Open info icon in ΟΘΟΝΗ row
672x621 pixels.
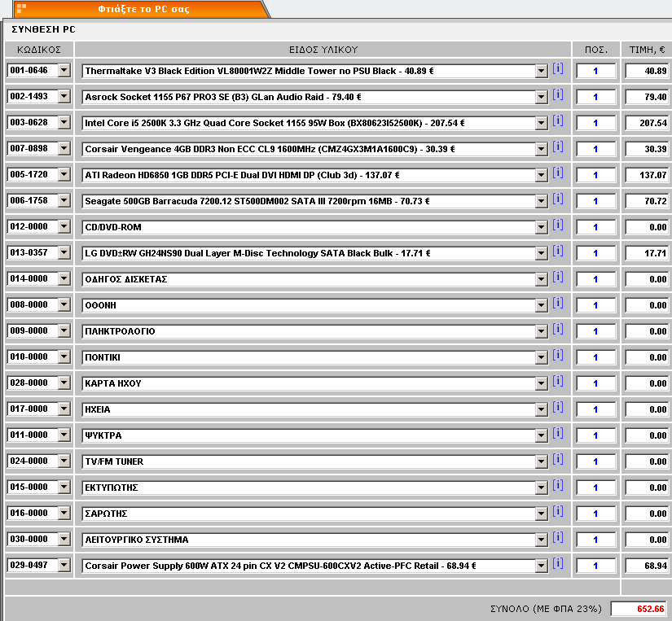(x=558, y=304)
